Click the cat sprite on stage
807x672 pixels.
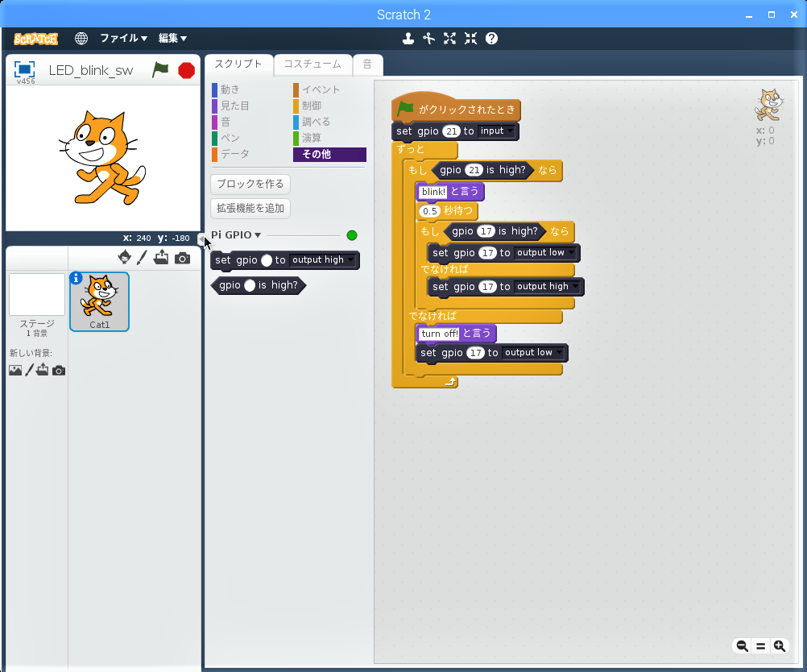click(x=102, y=158)
